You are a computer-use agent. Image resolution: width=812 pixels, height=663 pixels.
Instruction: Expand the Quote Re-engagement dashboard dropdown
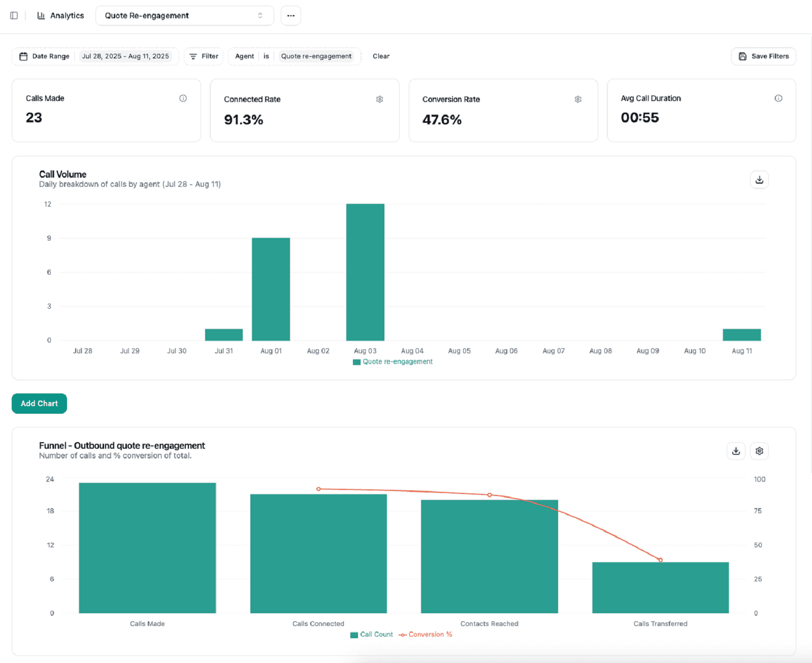click(185, 16)
